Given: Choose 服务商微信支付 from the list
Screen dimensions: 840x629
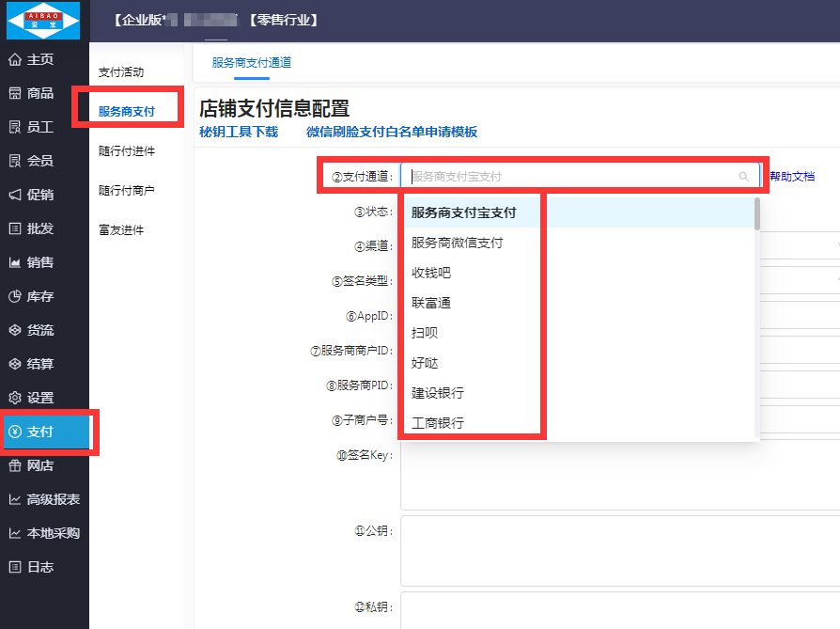Looking at the screenshot, I should pos(580,243).
